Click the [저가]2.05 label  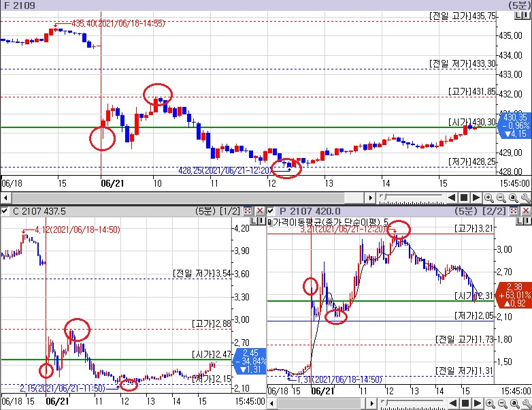pyautogui.click(x=474, y=316)
